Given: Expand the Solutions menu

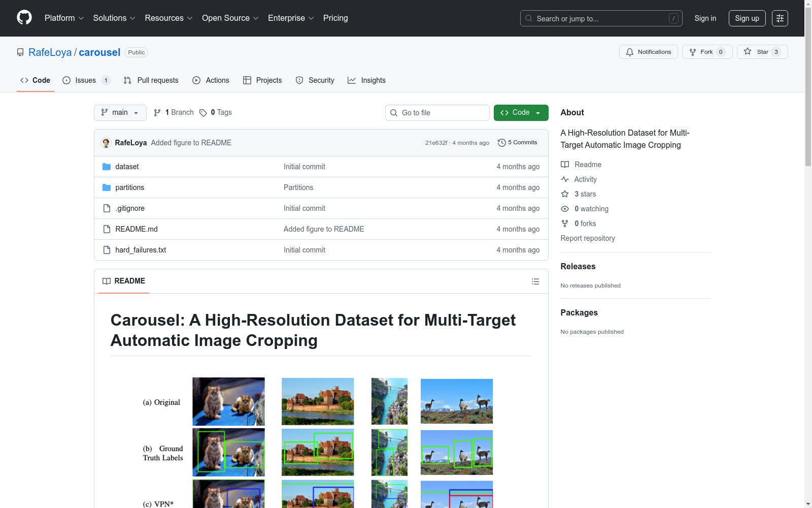Looking at the screenshot, I should pyautogui.click(x=114, y=18).
